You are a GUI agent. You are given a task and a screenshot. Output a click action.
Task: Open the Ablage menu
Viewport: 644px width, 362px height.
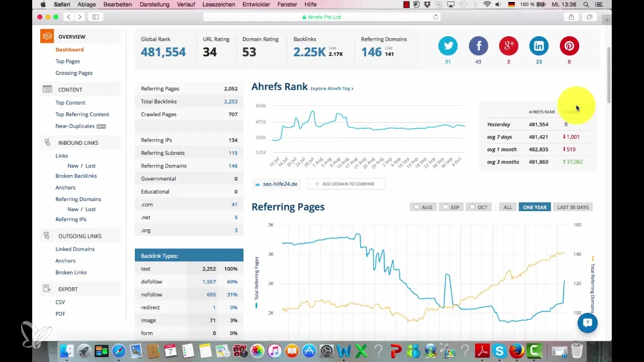pyautogui.click(x=87, y=5)
